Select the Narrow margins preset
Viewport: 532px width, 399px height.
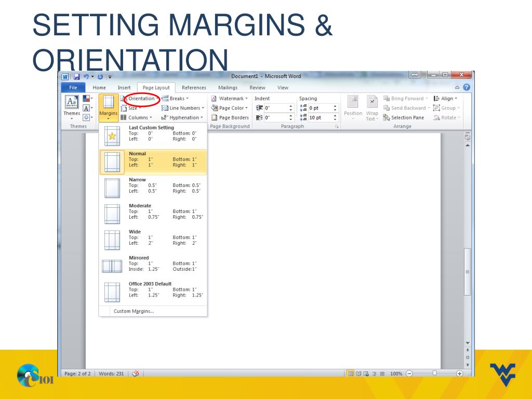click(153, 188)
